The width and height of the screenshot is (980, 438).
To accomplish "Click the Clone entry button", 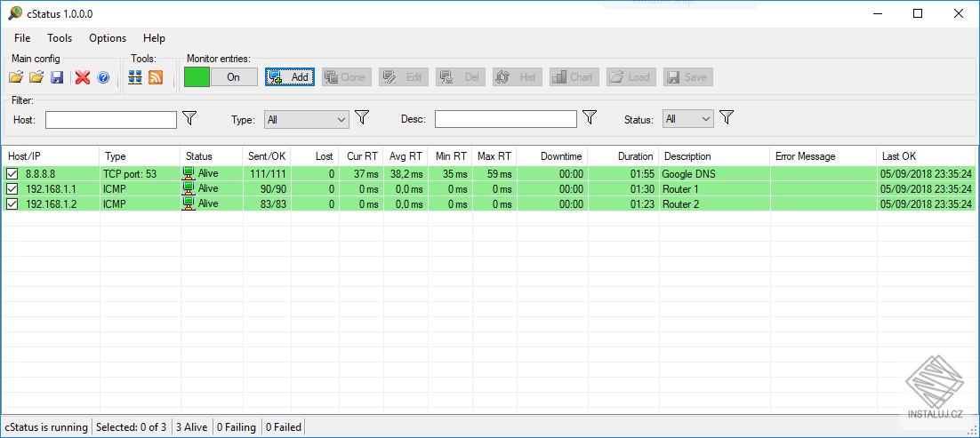I will 347,77.
